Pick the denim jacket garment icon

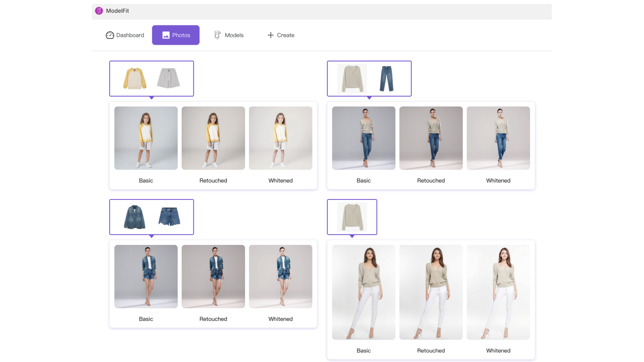[x=135, y=217]
